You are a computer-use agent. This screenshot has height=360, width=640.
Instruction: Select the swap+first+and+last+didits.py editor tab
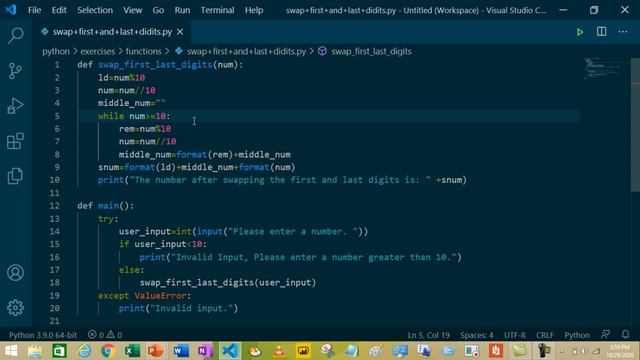pos(112,31)
